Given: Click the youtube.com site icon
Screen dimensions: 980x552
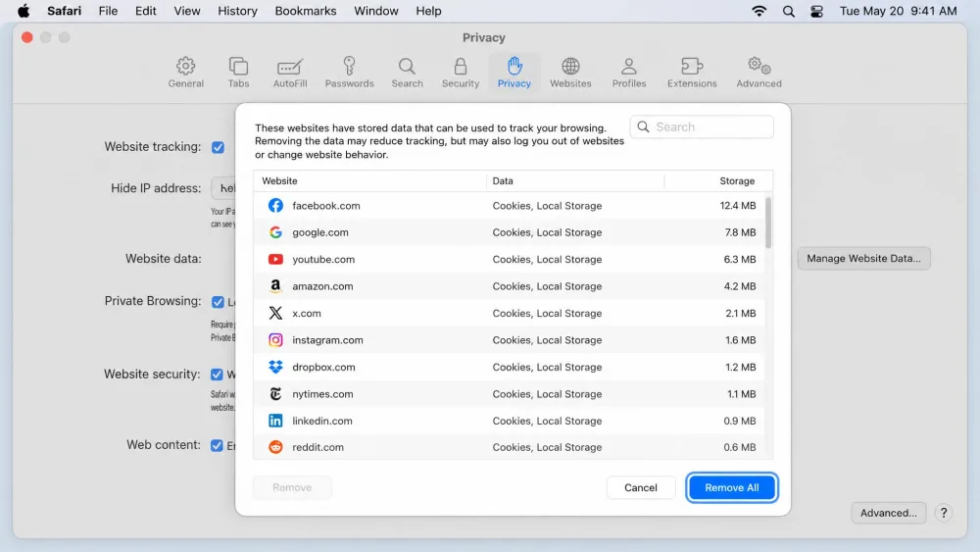Looking at the screenshot, I should click(x=275, y=260).
